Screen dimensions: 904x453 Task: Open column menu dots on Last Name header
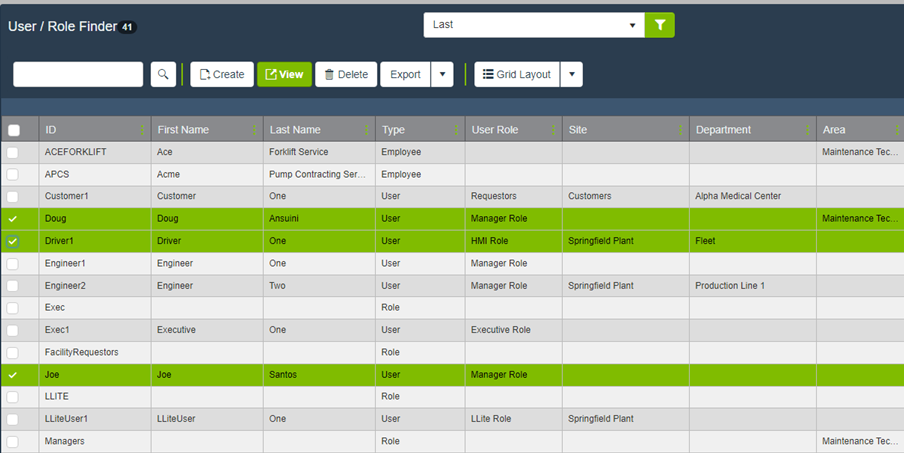(x=367, y=130)
